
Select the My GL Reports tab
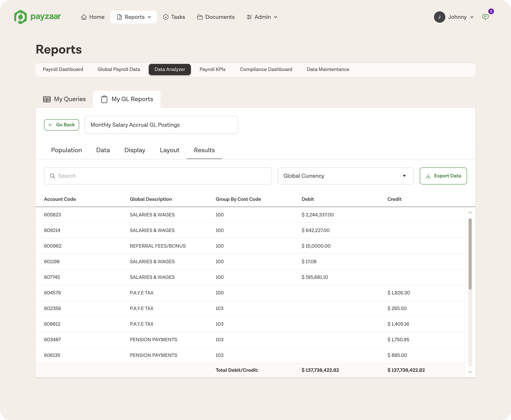pyautogui.click(x=127, y=99)
